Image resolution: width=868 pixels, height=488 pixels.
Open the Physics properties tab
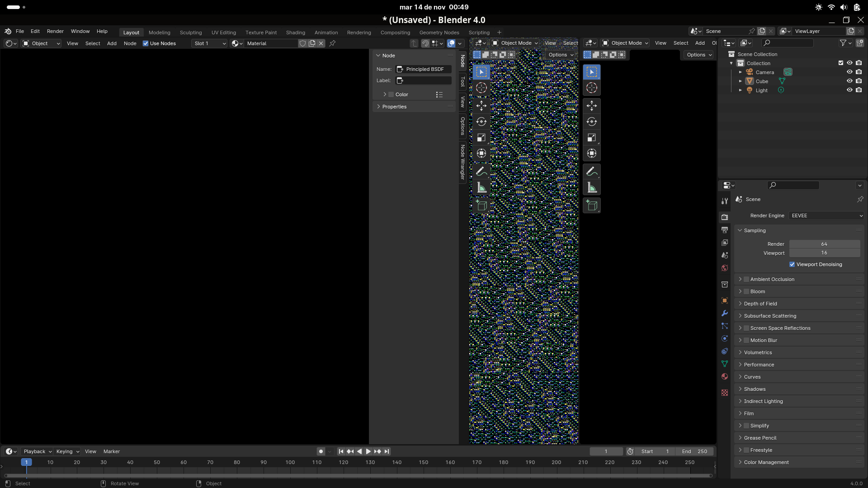click(x=725, y=338)
